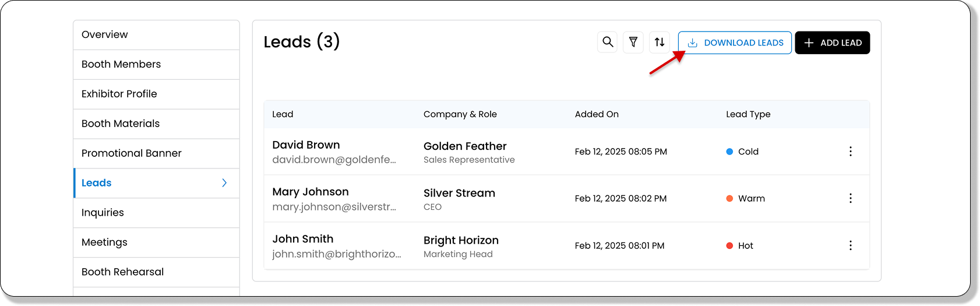Open Booth Rehearsal in sidebar
The image size is (980, 306).
point(122,272)
